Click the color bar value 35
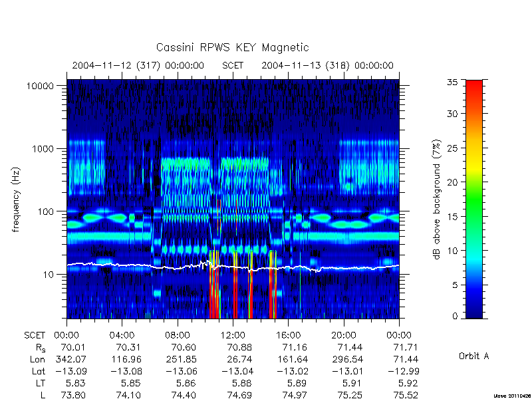 (x=452, y=82)
